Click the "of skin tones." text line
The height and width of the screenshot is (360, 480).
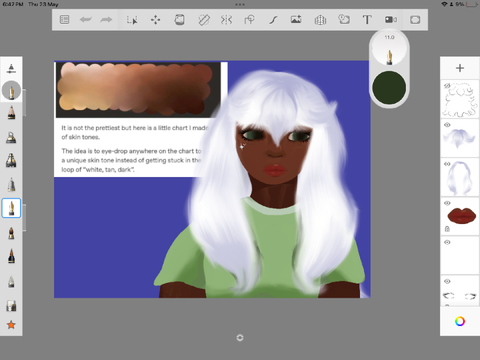(x=80, y=137)
